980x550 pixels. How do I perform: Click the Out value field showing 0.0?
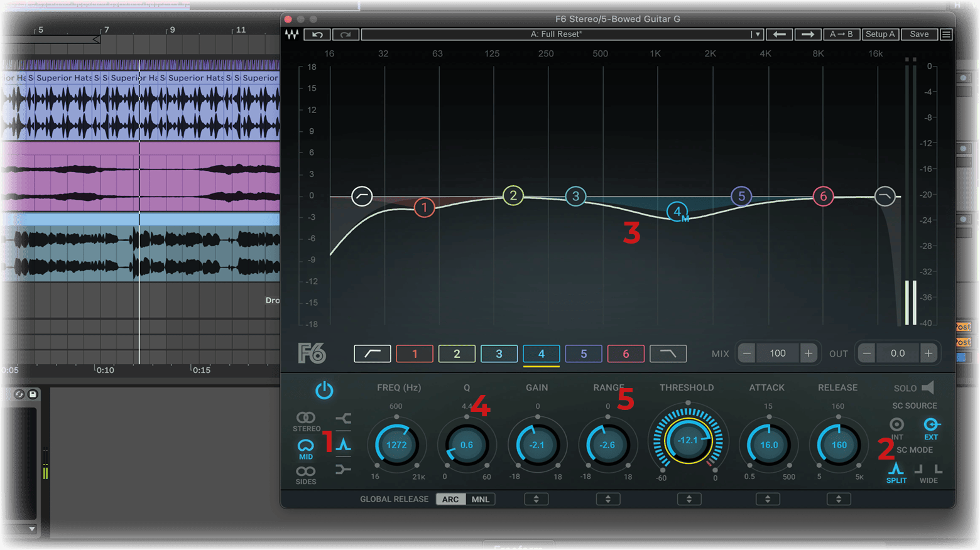point(898,353)
